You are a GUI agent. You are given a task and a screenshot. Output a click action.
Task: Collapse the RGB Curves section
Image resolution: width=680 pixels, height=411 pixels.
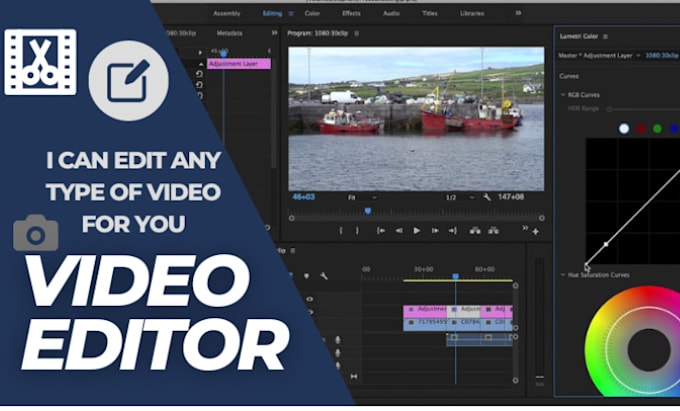click(x=563, y=95)
